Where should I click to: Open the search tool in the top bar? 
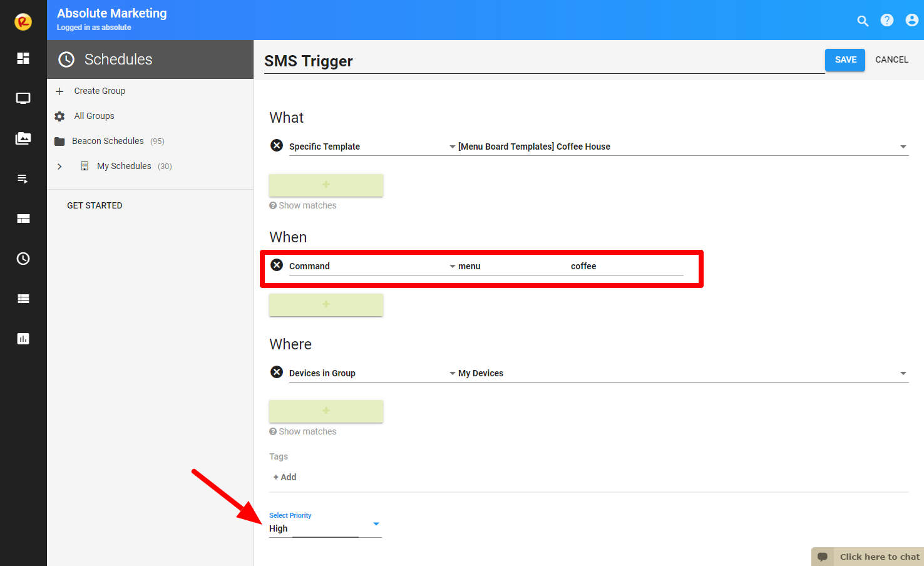tap(863, 21)
